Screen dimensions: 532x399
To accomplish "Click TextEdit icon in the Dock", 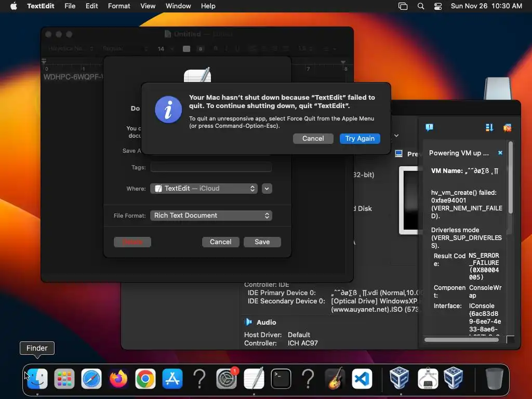I will pos(254,379).
